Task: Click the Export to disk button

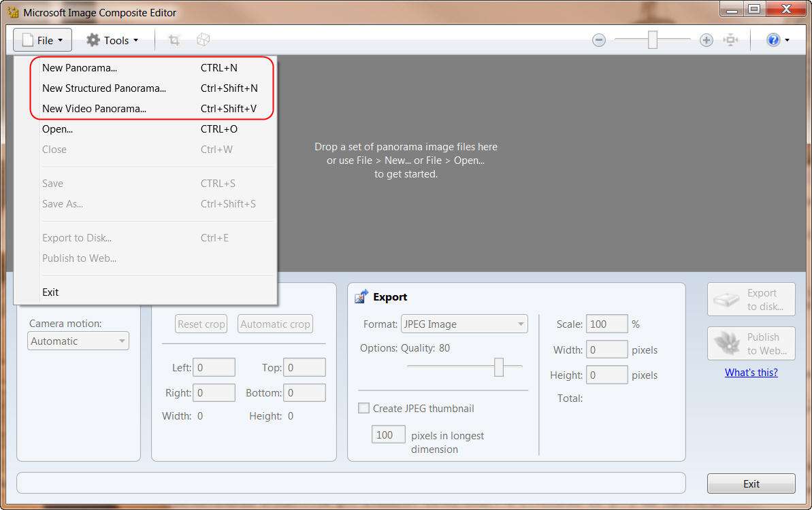Action: [x=751, y=300]
